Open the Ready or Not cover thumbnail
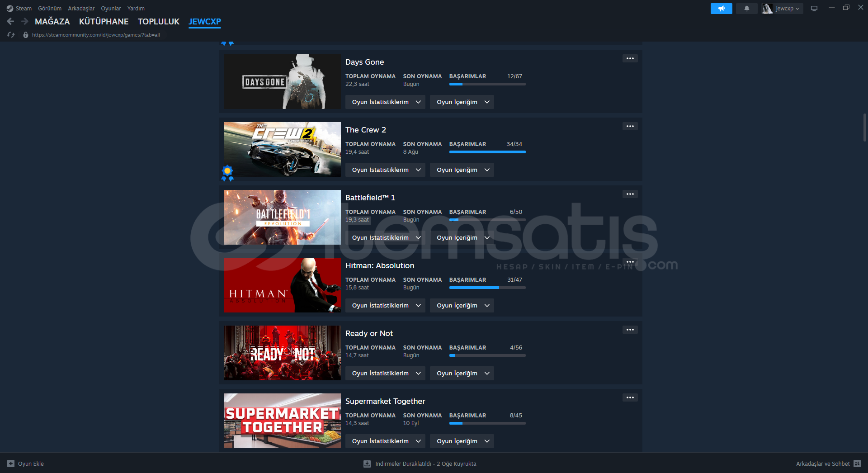Image resolution: width=868 pixels, height=473 pixels. [282, 353]
